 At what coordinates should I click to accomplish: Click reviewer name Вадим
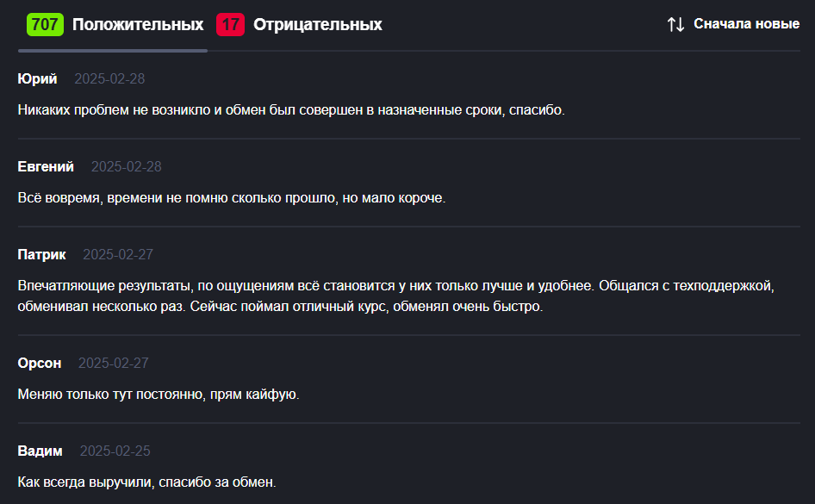[40, 451]
